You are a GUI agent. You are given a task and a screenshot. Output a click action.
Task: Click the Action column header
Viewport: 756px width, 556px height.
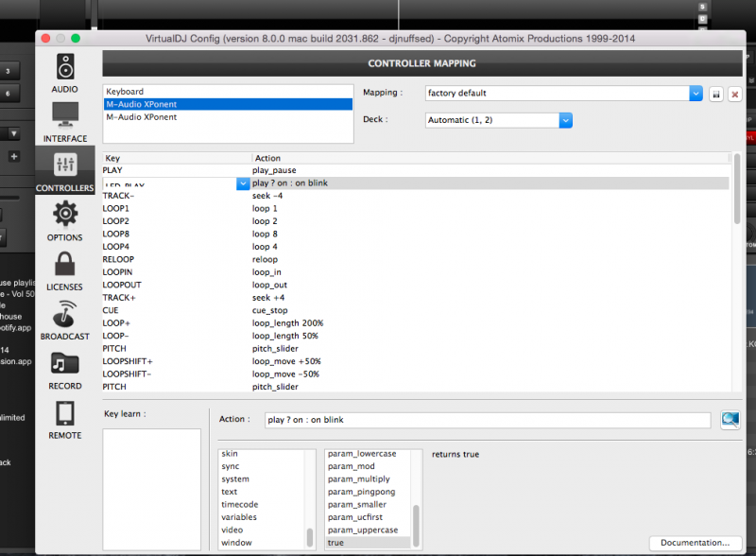pyautogui.click(x=490, y=158)
